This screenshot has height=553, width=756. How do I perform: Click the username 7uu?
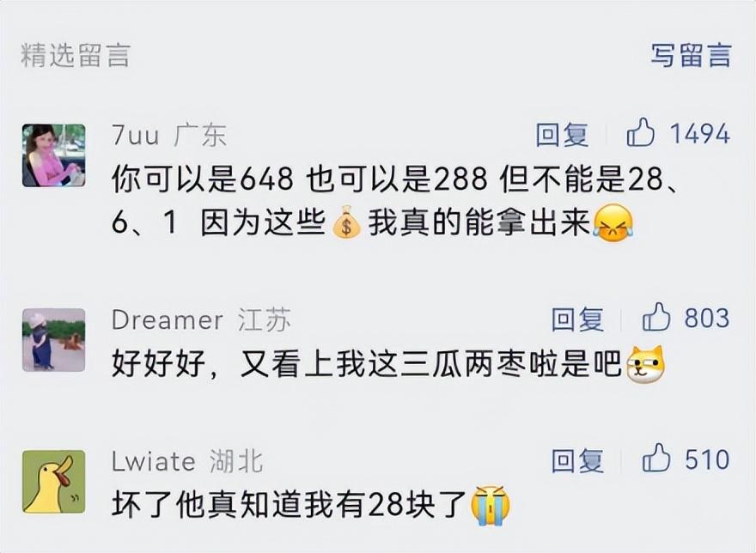136,136
